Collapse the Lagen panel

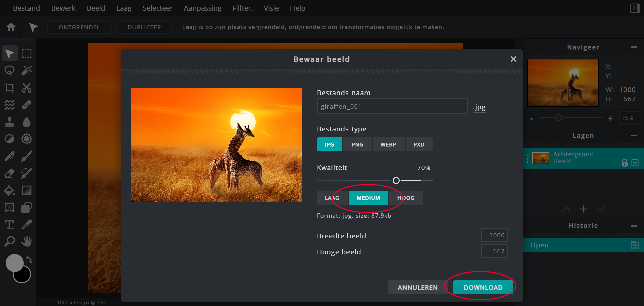click(x=634, y=136)
